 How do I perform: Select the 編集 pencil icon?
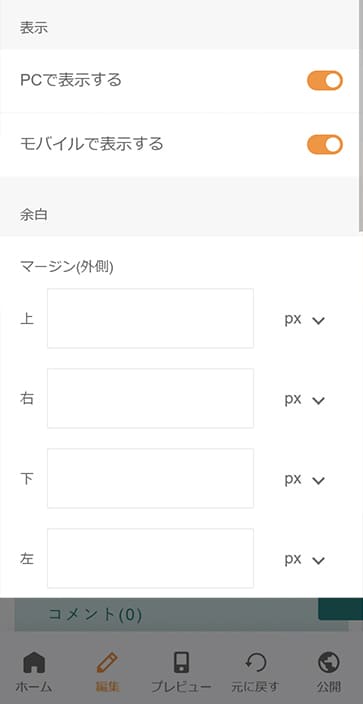tap(107, 663)
